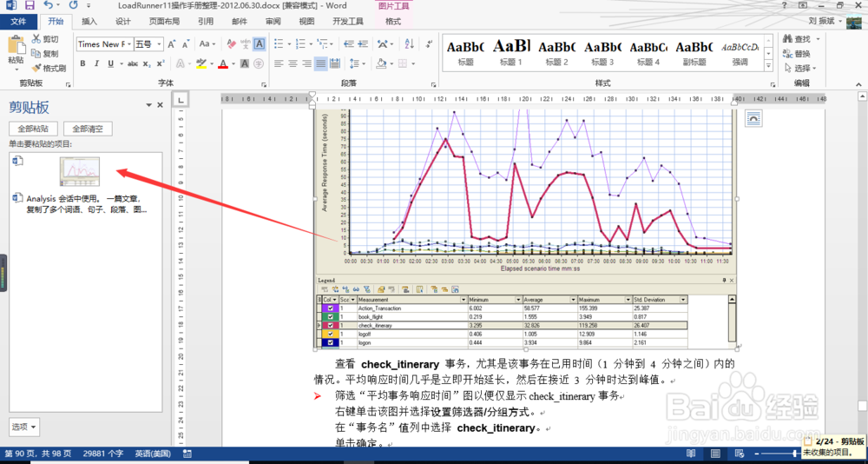
Task: Switch to the 审阅 tab
Action: 273,22
